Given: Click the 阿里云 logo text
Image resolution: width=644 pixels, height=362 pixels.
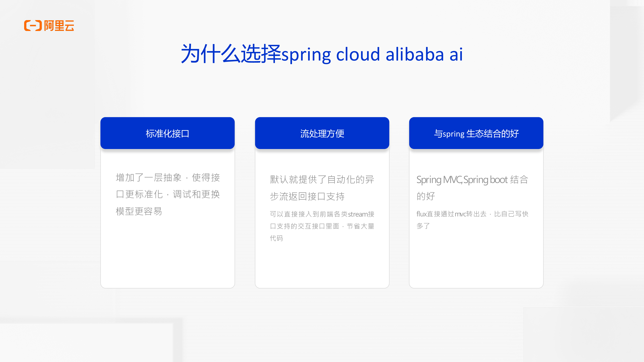Looking at the screenshot, I should (x=59, y=26).
